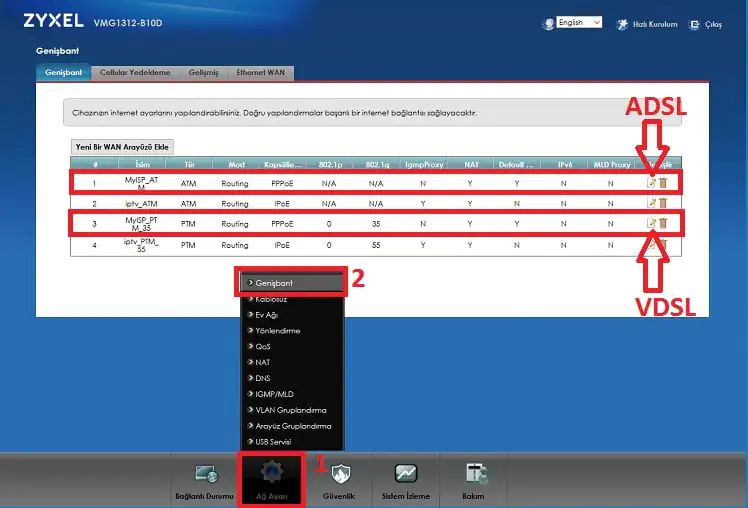Open Bakım maintenance section
The height and width of the screenshot is (508, 748).
474,480
